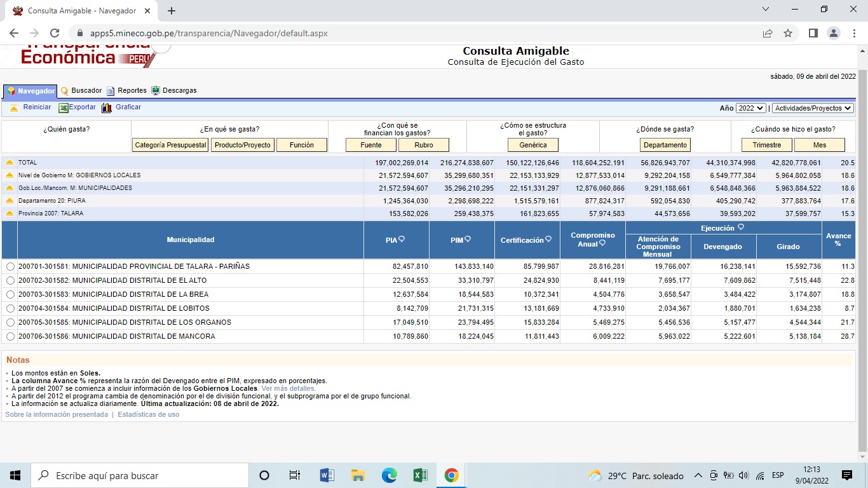The image size is (868, 488).
Task: Open the Ver más detalles link
Action: tap(288, 388)
